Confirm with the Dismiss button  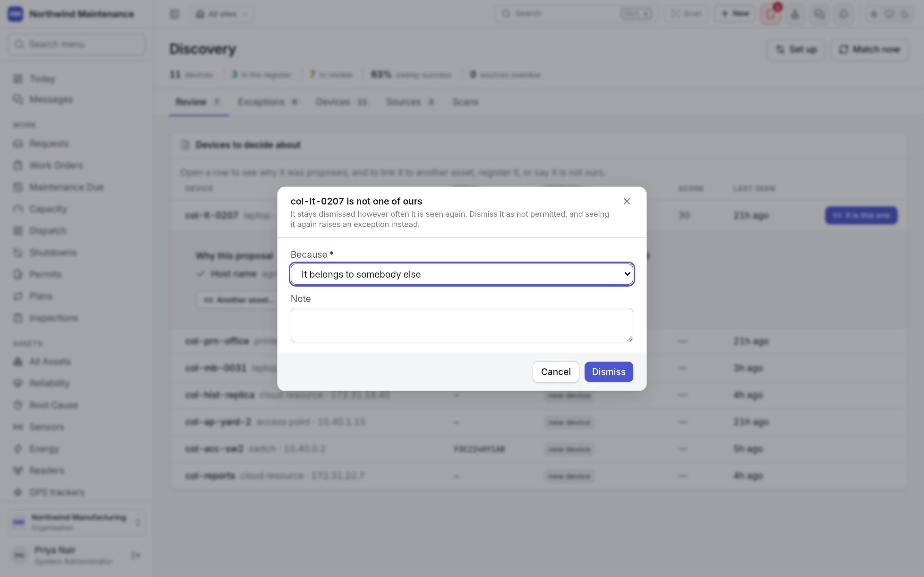609,372
